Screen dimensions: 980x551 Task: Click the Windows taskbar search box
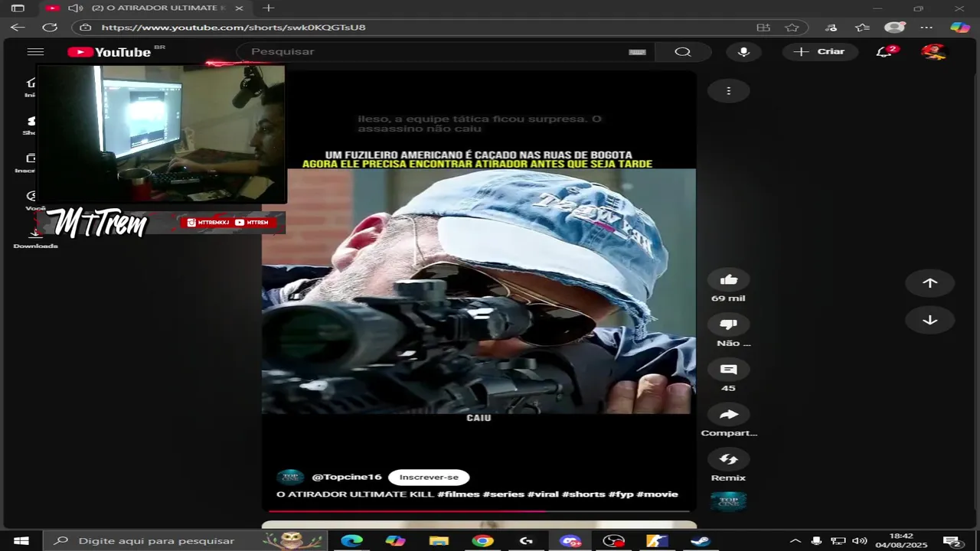(186, 541)
